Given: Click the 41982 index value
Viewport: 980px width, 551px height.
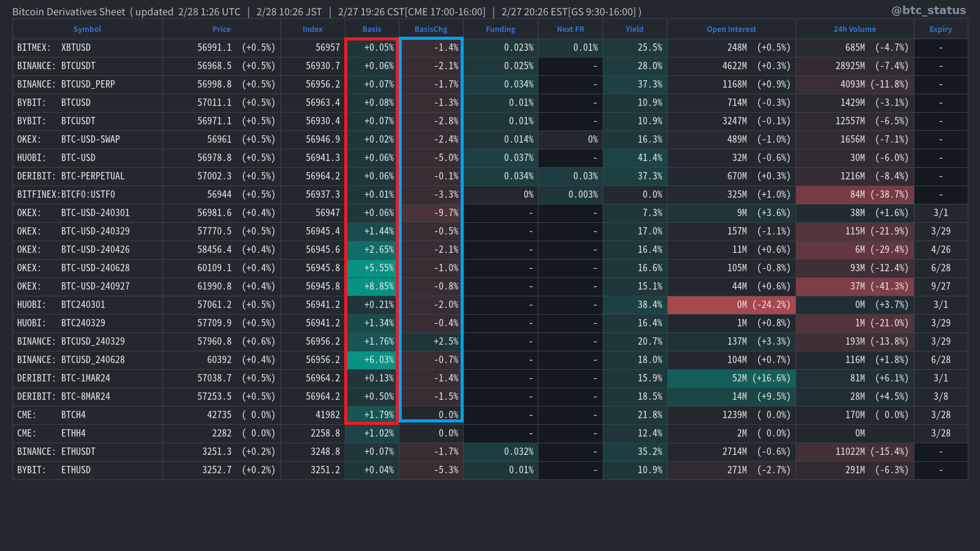Looking at the screenshot, I should pos(328,415).
